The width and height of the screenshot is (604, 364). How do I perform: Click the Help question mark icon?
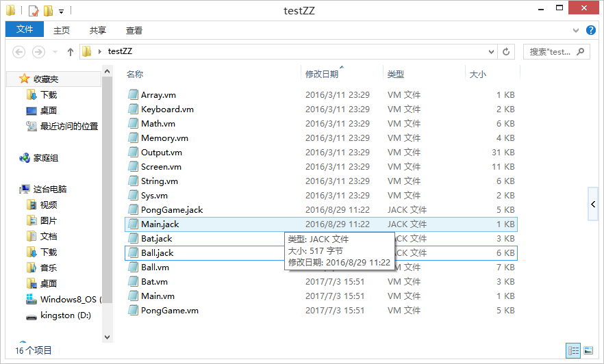pyautogui.click(x=591, y=31)
